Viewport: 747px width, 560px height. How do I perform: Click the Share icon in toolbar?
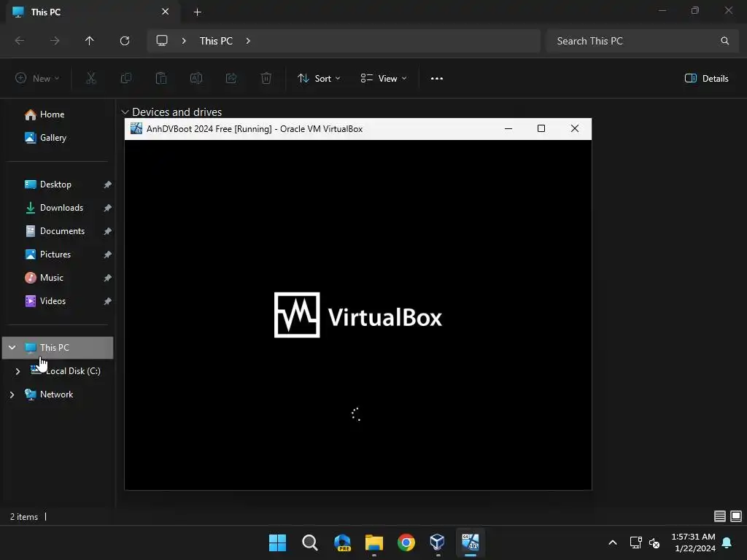tap(231, 79)
